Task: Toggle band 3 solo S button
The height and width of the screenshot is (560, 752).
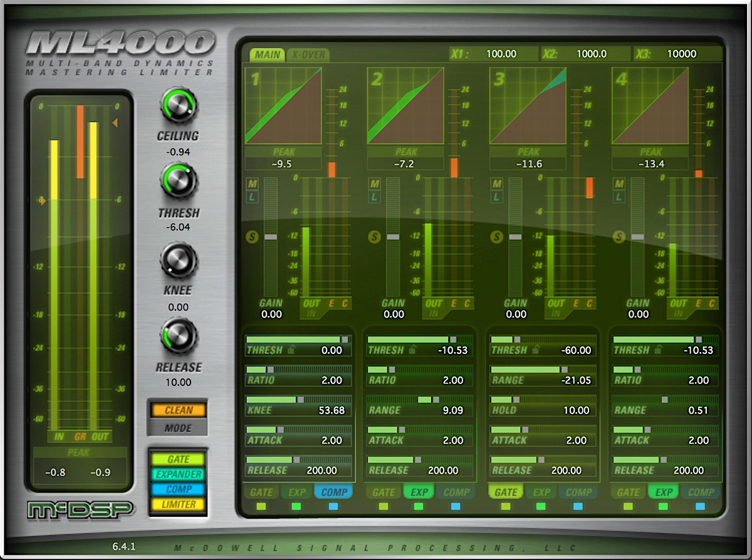Action: [497, 237]
